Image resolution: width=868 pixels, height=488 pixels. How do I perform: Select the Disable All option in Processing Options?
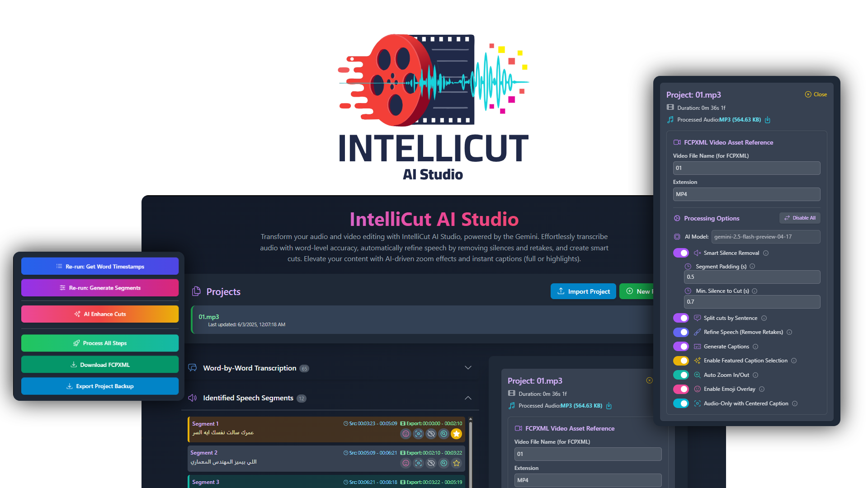click(799, 218)
